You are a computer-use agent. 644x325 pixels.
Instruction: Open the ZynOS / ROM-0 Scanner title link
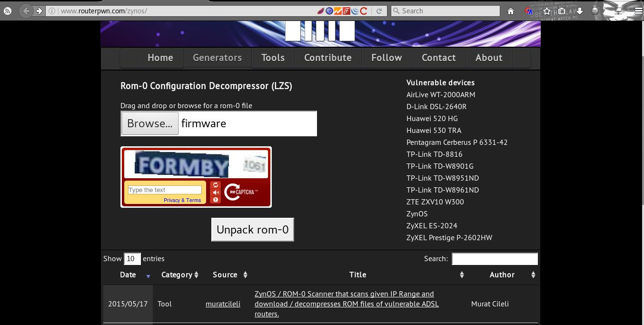(347, 304)
